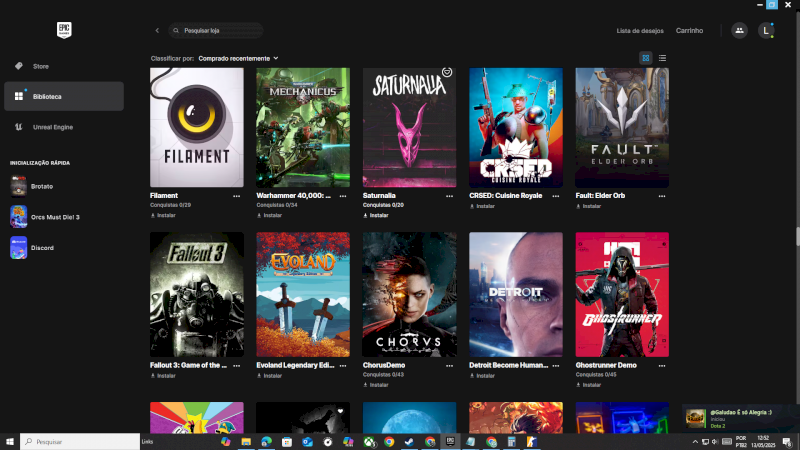Viewport: 800px width, 450px height.
Task: Open Carrinho
Action: [x=689, y=31]
